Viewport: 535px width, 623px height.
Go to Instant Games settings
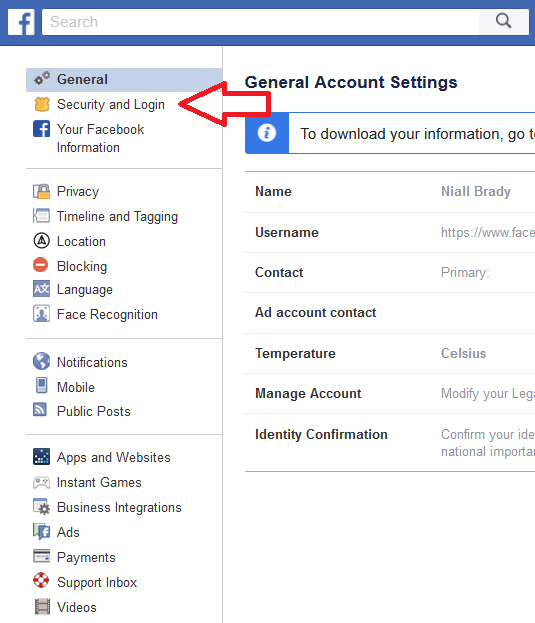[99, 483]
